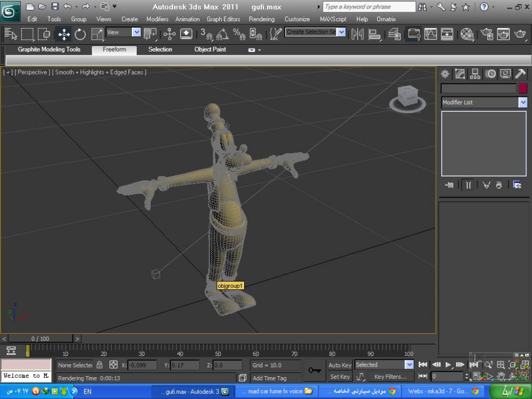
Task: Open the Material Editor
Action: click(x=467, y=34)
